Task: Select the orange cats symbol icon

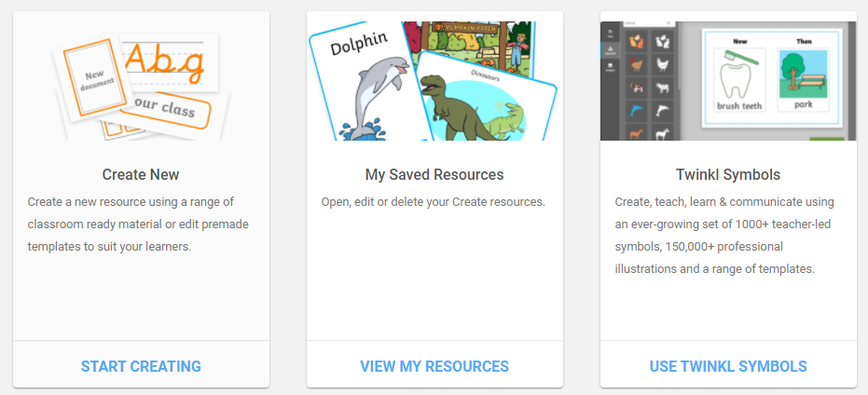Action: [637, 42]
